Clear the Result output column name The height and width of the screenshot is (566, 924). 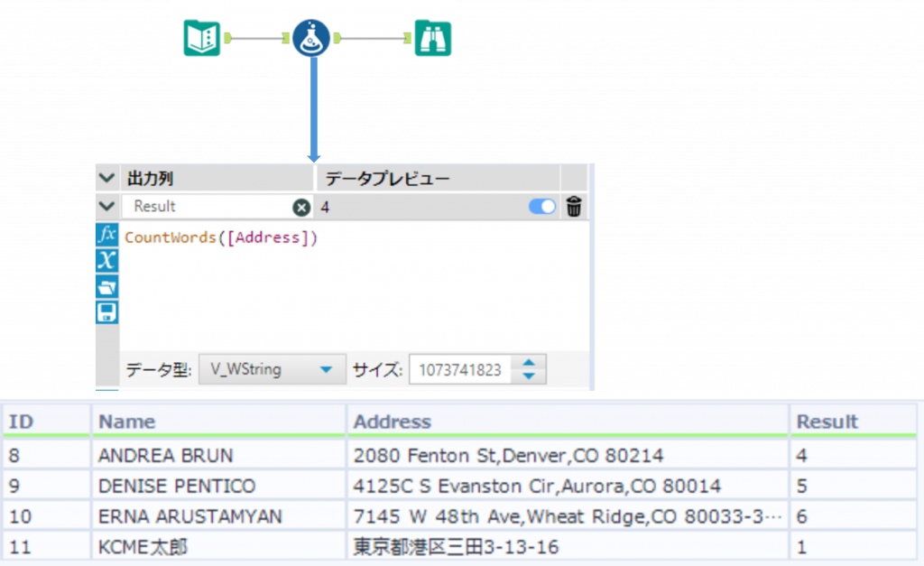(x=300, y=207)
